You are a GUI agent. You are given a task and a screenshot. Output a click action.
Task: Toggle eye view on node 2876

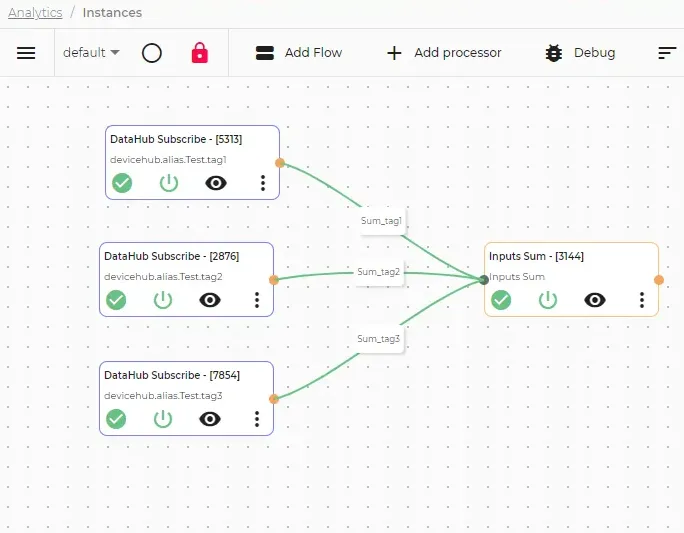click(x=210, y=300)
